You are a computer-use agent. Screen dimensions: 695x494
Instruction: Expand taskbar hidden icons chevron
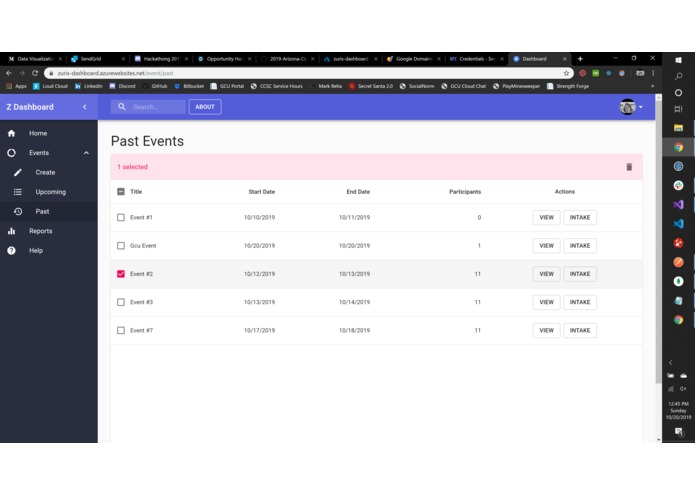click(671, 362)
